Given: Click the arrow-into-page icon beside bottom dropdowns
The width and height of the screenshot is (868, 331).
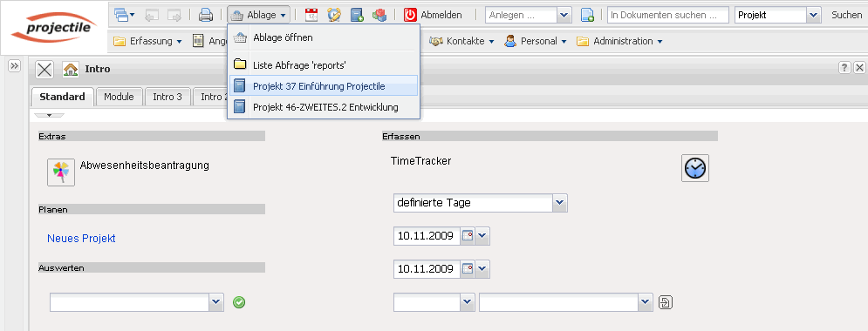Looking at the screenshot, I should (x=666, y=302).
